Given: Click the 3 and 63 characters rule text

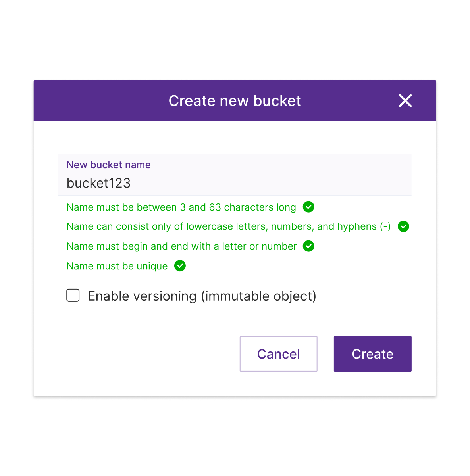Looking at the screenshot, I should (x=181, y=207).
